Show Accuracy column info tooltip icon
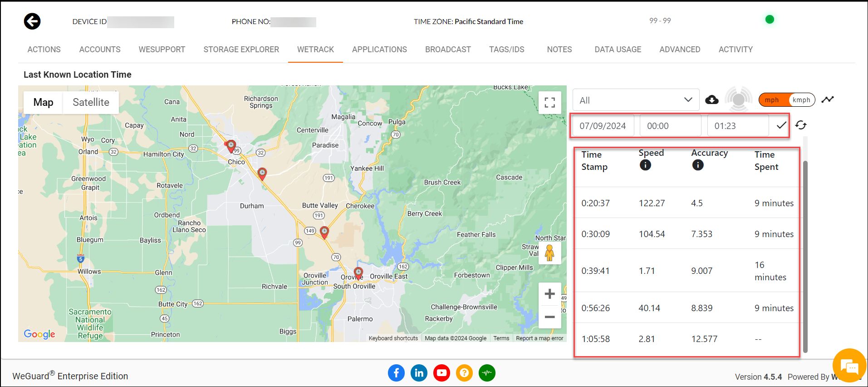 pyautogui.click(x=698, y=165)
